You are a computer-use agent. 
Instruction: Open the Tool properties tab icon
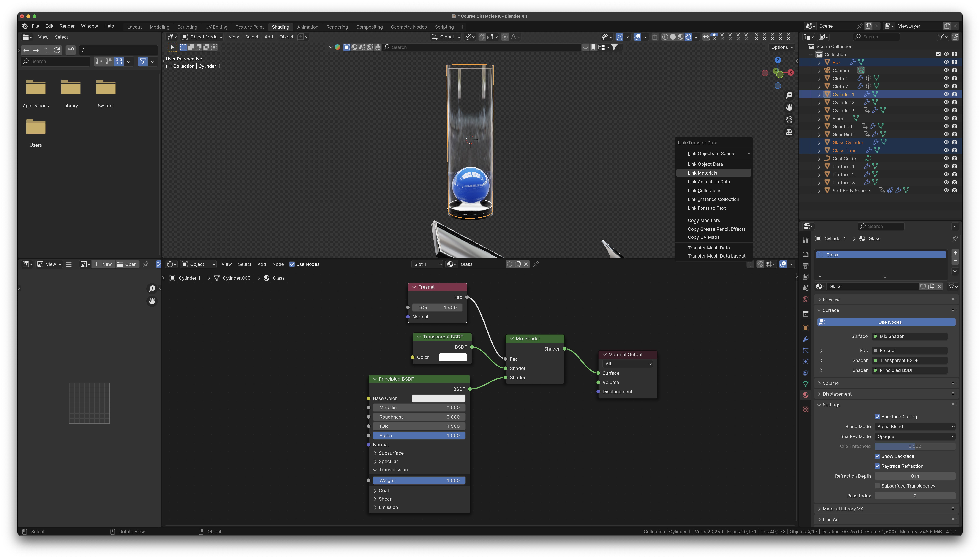805,240
